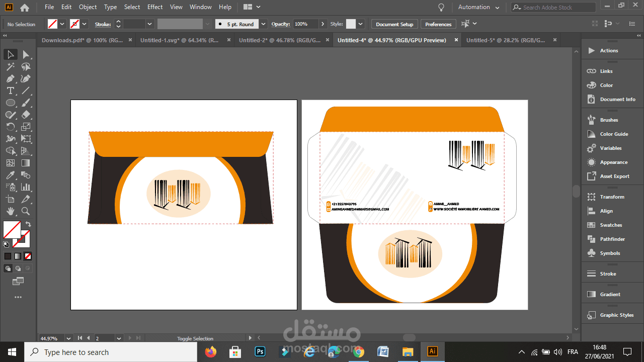Select the Eraser tool
Image resolution: width=644 pixels, height=362 pixels.
click(26, 115)
